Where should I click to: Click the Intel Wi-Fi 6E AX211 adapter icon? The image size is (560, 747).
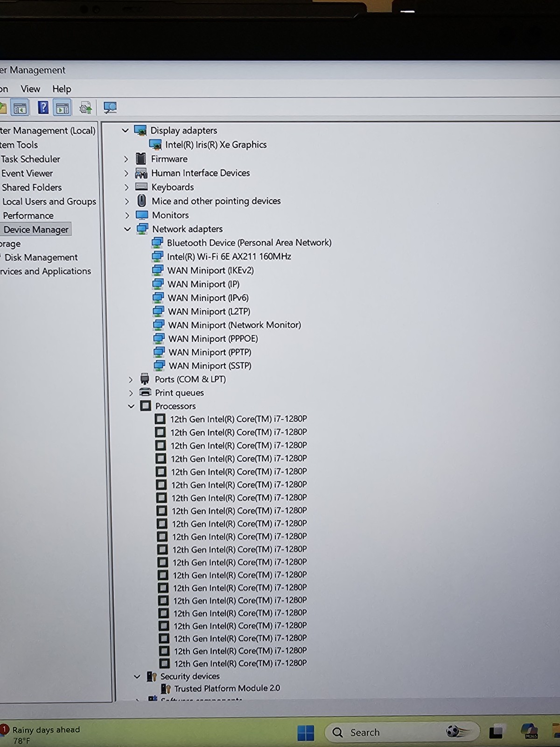click(158, 256)
